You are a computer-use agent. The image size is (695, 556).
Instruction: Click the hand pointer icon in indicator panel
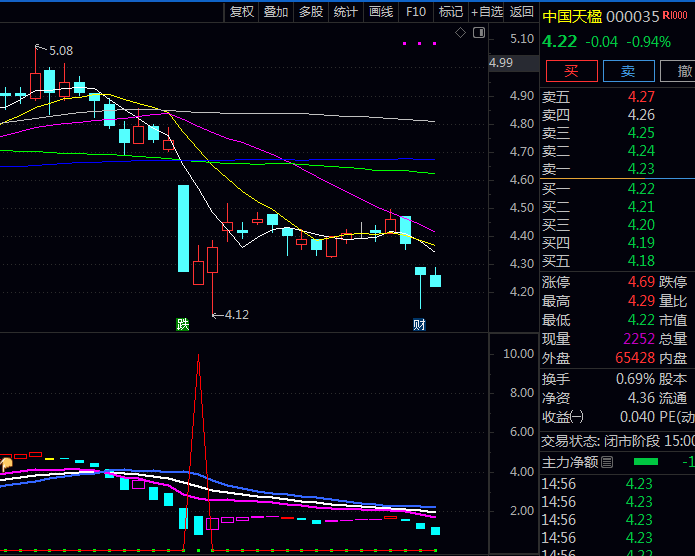coord(5,464)
